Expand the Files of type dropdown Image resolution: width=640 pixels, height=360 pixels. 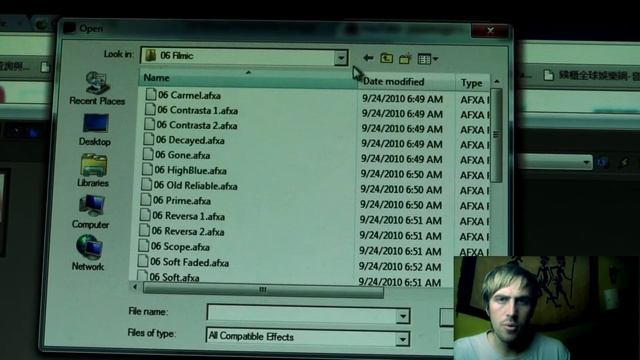pyautogui.click(x=402, y=339)
